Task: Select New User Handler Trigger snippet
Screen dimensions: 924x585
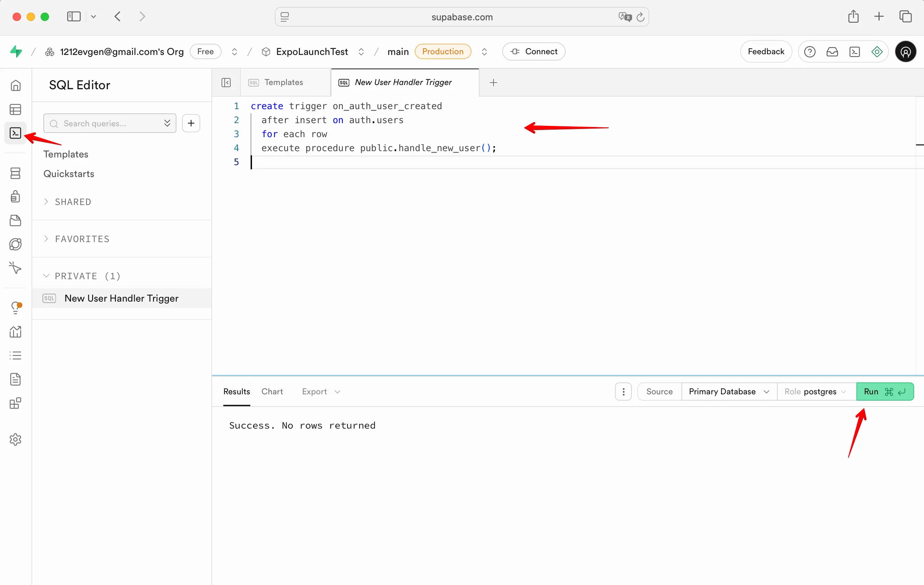Action: 122,298
